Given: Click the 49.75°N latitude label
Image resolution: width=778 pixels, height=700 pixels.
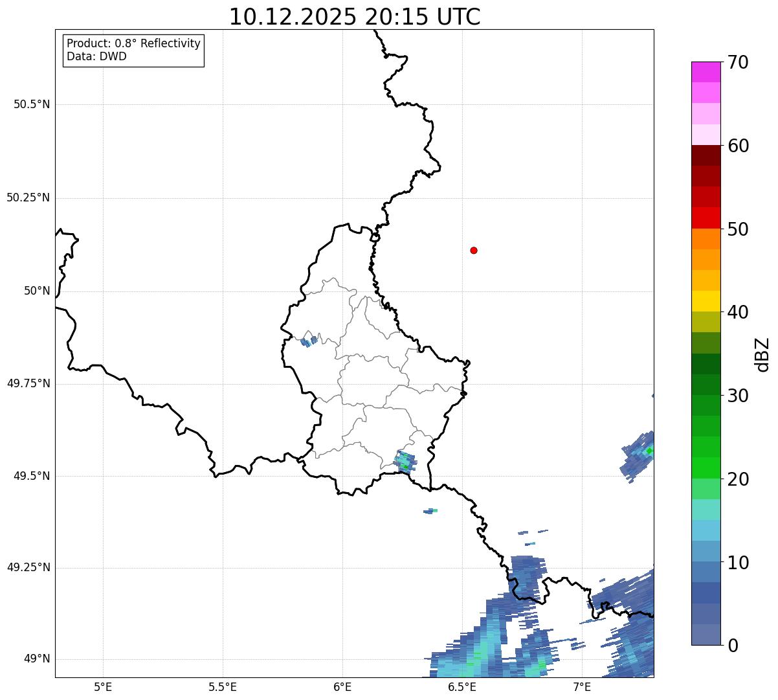Looking at the screenshot, I should (28, 383).
